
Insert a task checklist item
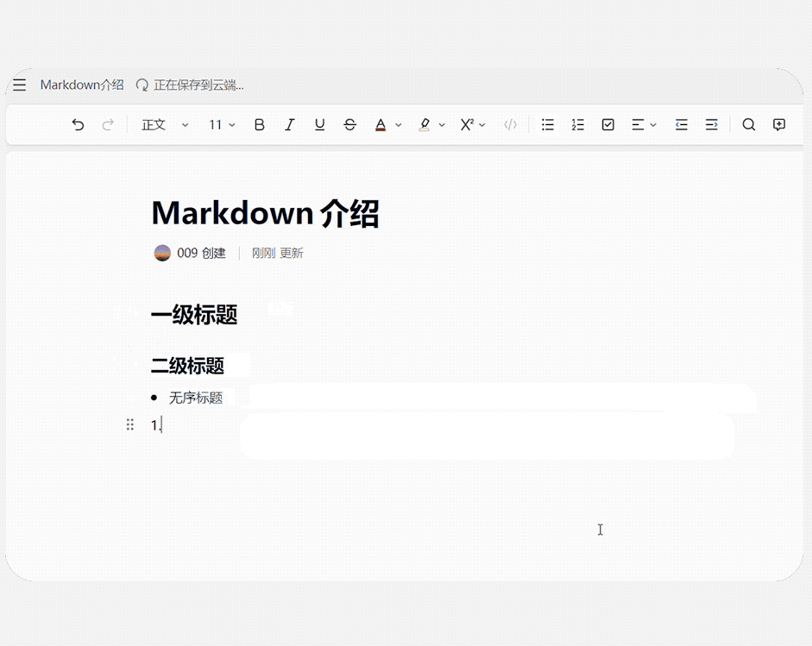pyautogui.click(x=607, y=124)
